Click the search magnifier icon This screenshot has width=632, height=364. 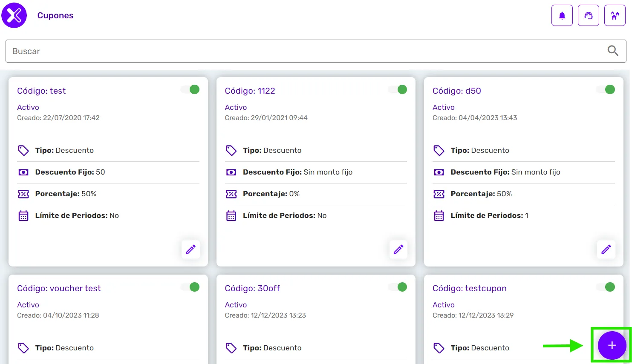tap(613, 51)
